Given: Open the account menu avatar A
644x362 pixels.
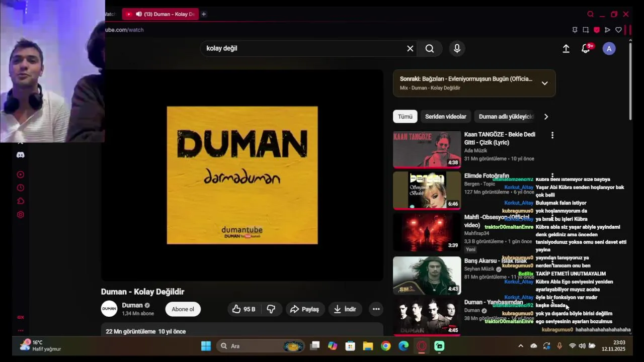Looking at the screenshot, I should pyautogui.click(x=609, y=49).
